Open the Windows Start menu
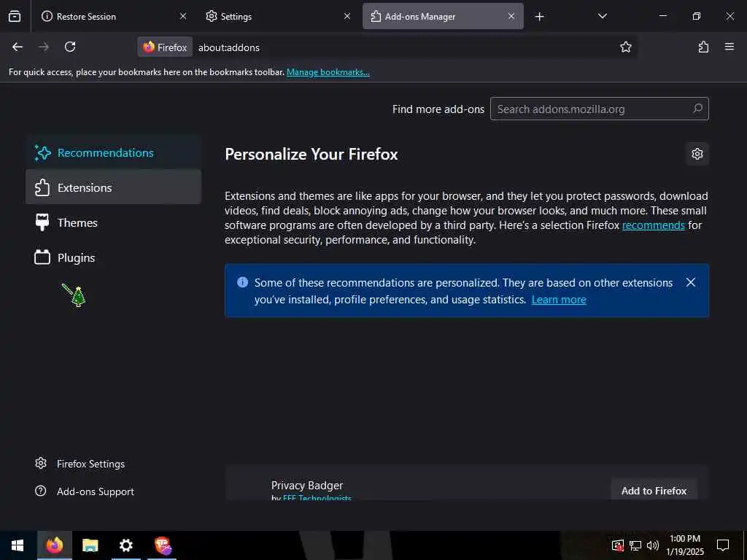This screenshot has height=560, width=747. coord(18,545)
